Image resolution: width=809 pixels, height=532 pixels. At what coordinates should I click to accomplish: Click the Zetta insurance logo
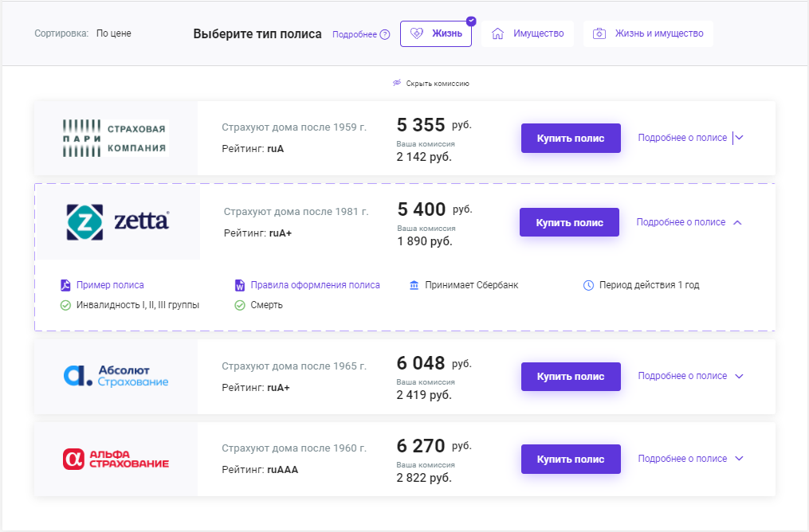[117, 222]
